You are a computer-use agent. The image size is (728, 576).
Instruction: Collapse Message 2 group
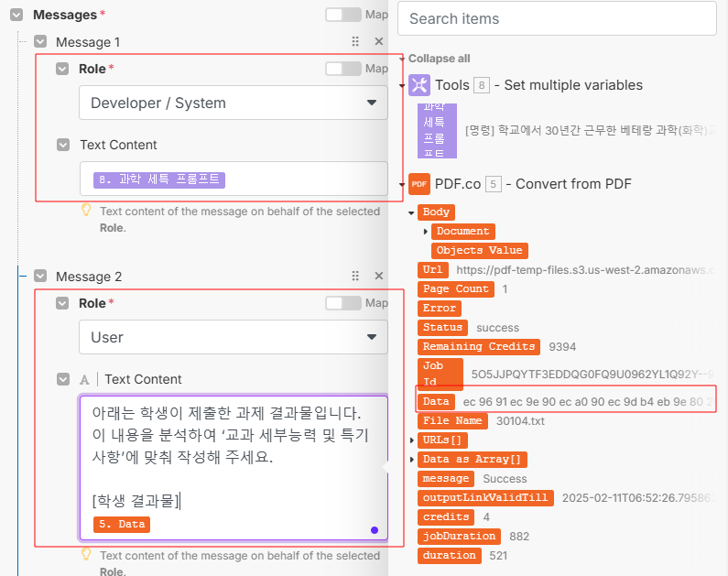click(40, 277)
